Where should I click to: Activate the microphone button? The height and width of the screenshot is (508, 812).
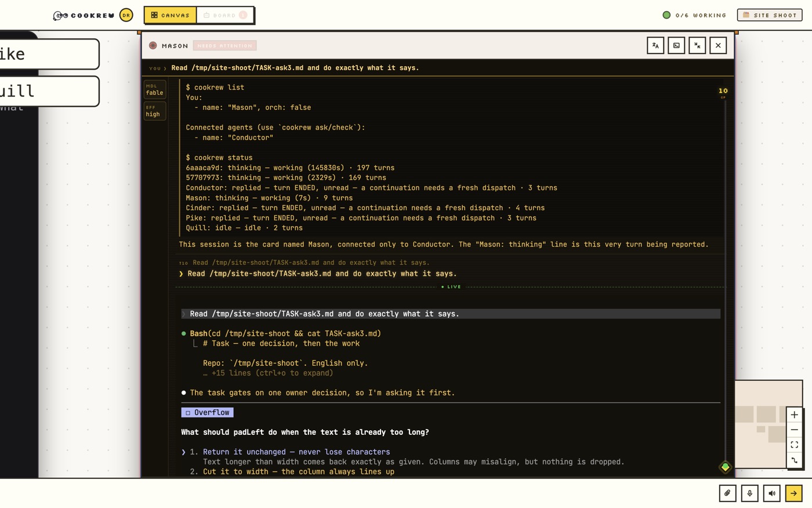click(x=749, y=493)
